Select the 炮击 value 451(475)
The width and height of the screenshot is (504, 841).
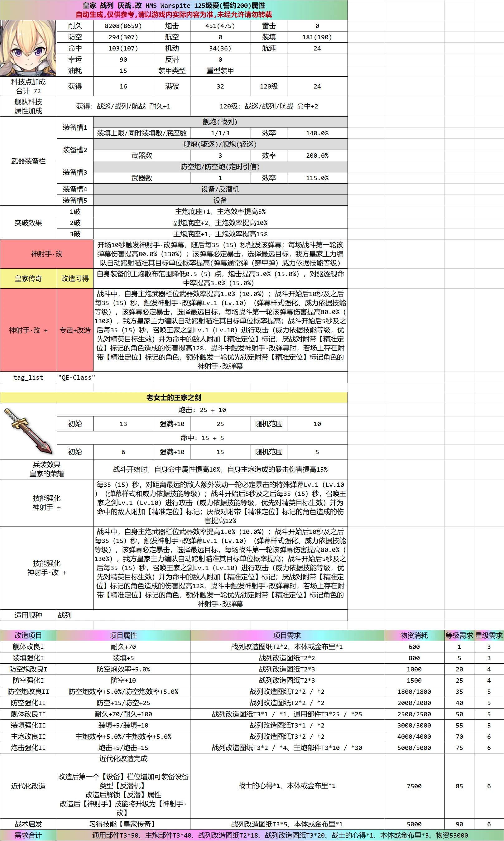coord(220,26)
